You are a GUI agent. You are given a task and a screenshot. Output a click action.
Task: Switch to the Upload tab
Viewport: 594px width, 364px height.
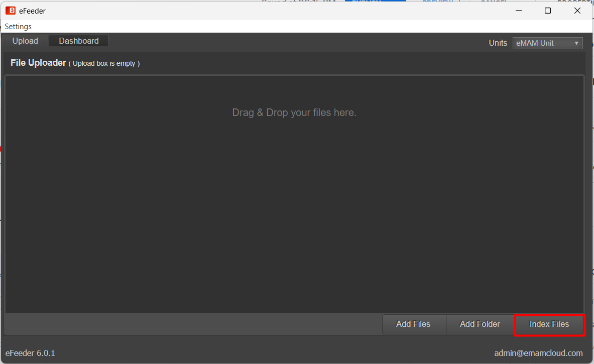25,41
